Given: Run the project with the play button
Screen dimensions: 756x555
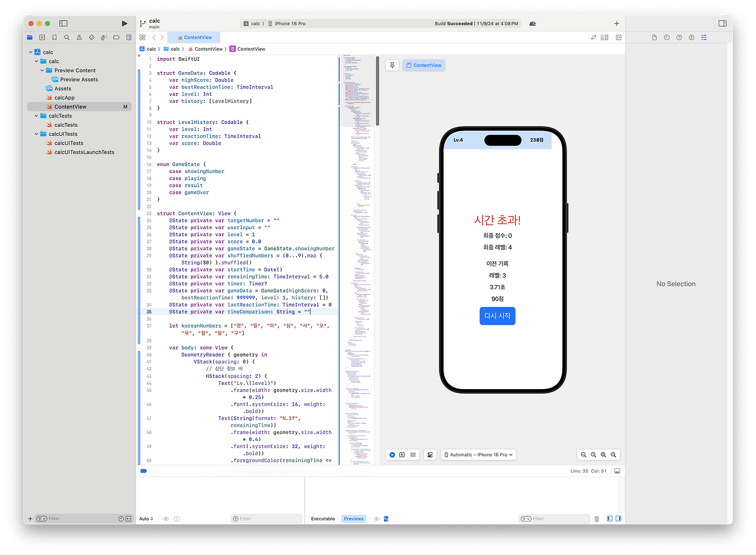Looking at the screenshot, I should click(124, 24).
